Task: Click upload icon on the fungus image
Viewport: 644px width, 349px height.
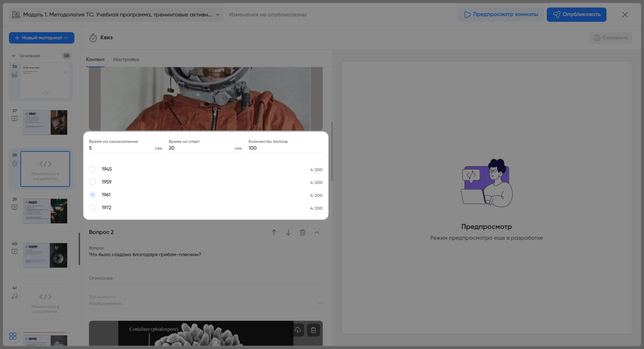Action: 298,330
